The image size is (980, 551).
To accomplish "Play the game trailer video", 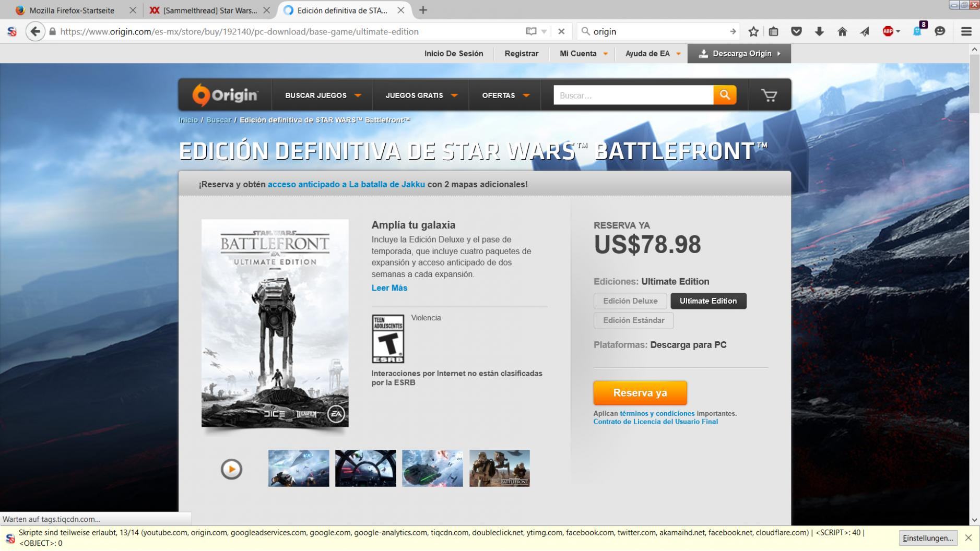I will point(231,469).
